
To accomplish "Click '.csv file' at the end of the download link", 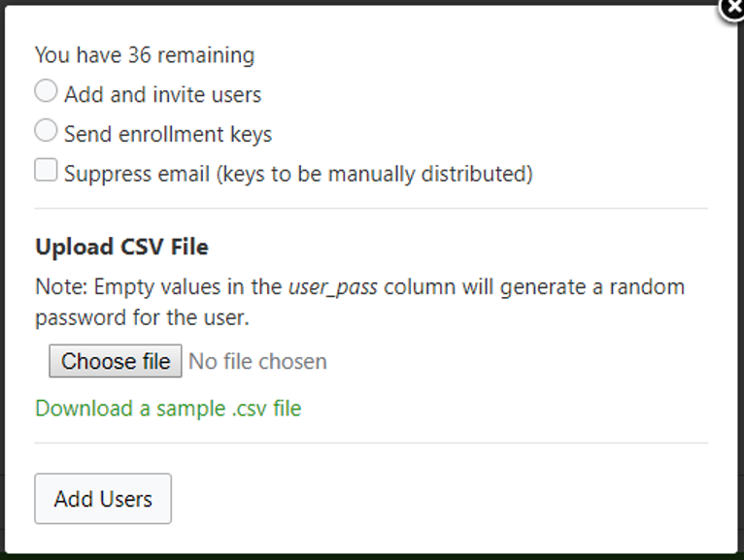I will tap(267, 409).
